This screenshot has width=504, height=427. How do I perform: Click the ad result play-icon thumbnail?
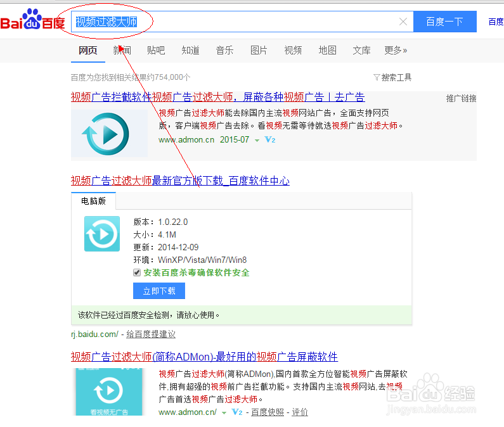pyautogui.click(x=109, y=133)
